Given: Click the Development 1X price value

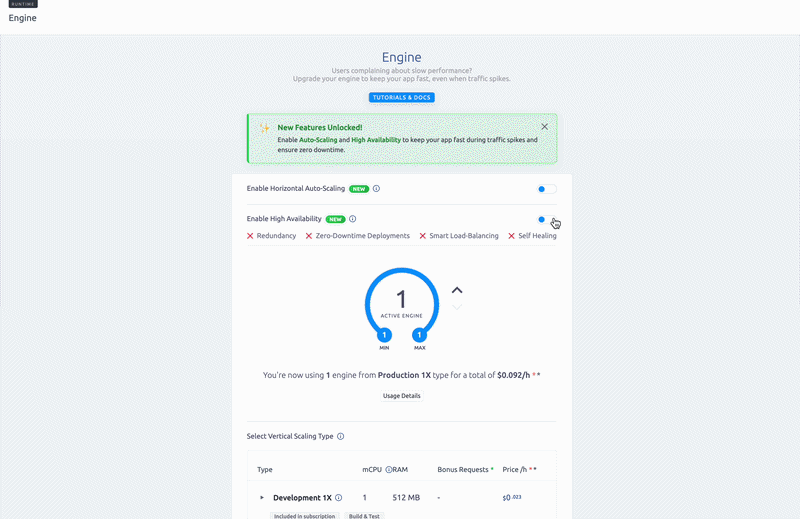Looking at the screenshot, I should (512, 498).
